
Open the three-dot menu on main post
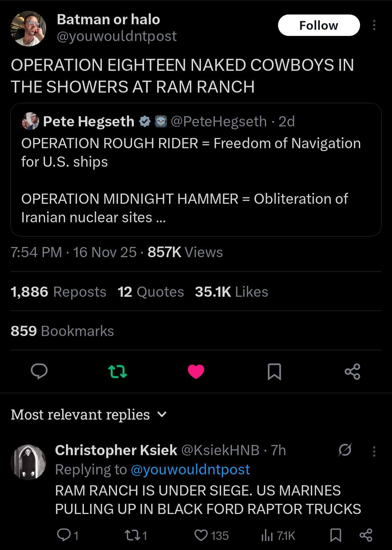pos(374,25)
